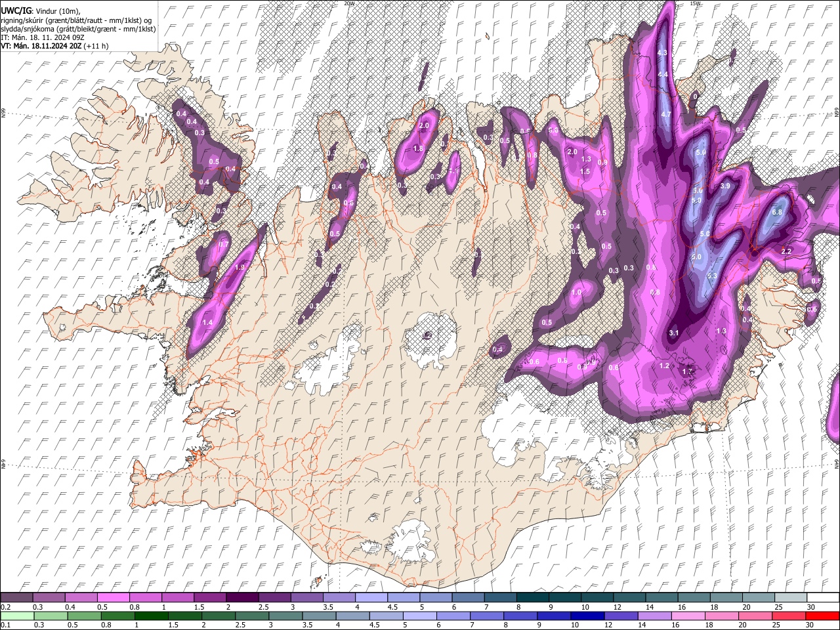Click the 30 label on the rain legend
Viewport: 840px width, 630px height.
[810, 625]
